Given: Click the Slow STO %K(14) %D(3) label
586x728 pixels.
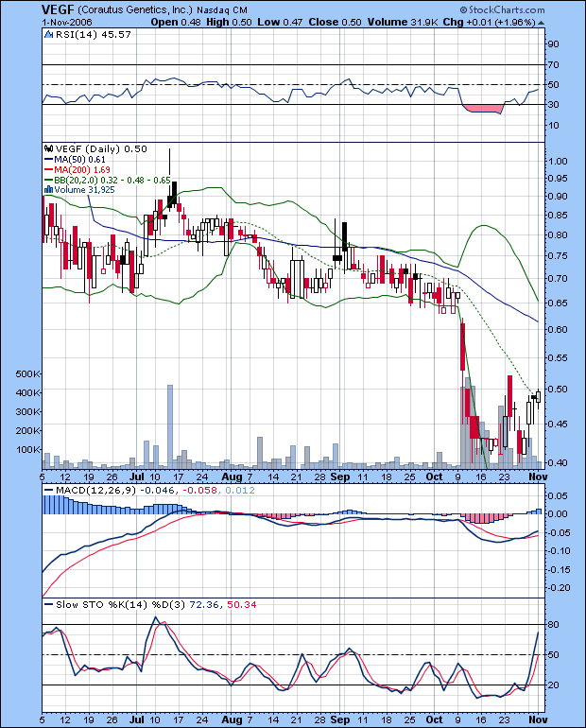Looking at the screenshot, I should pyautogui.click(x=120, y=604).
